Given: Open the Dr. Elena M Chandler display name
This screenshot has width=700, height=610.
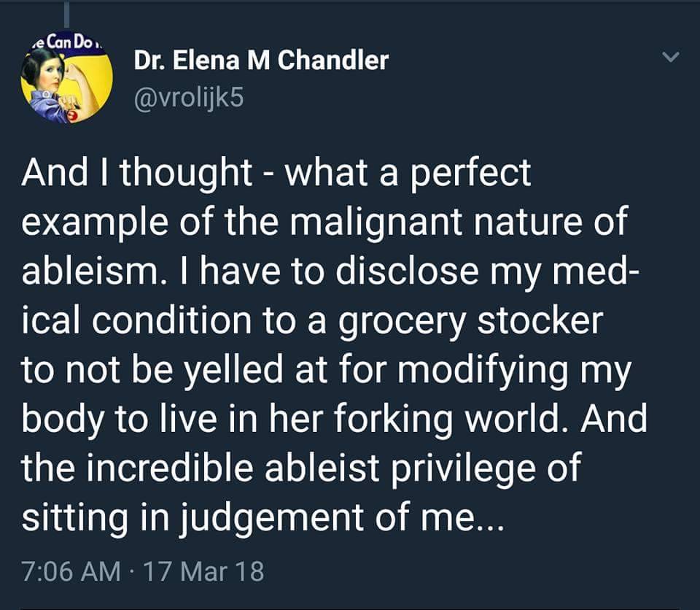Looking at the screenshot, I should pyautogui.click(x=261, y=61).
